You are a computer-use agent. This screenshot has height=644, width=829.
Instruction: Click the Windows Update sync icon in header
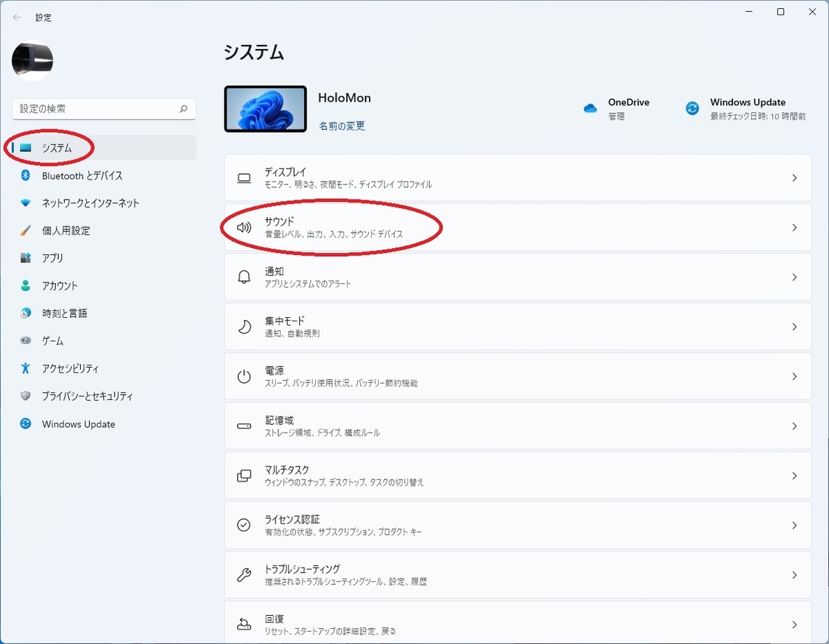click(692, 108)
